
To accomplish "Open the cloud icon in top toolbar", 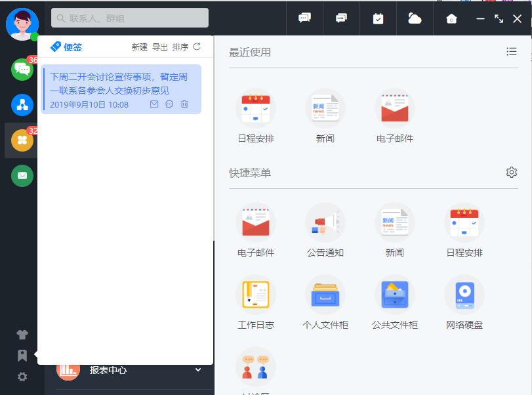I will (415, 18).
